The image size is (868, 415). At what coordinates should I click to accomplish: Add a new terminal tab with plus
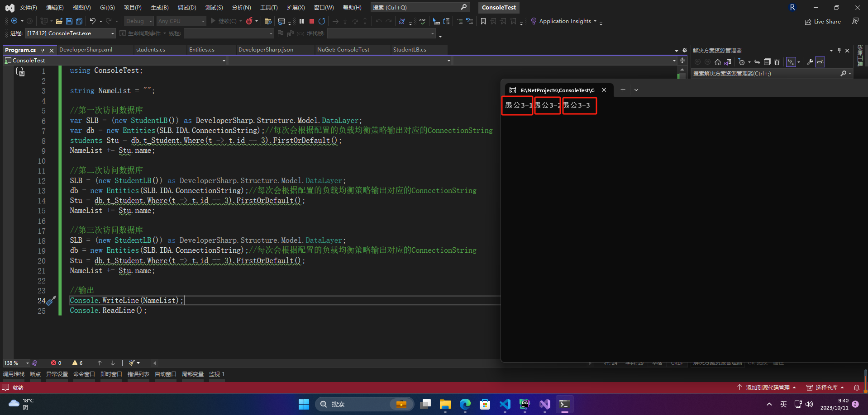point(623,90)
